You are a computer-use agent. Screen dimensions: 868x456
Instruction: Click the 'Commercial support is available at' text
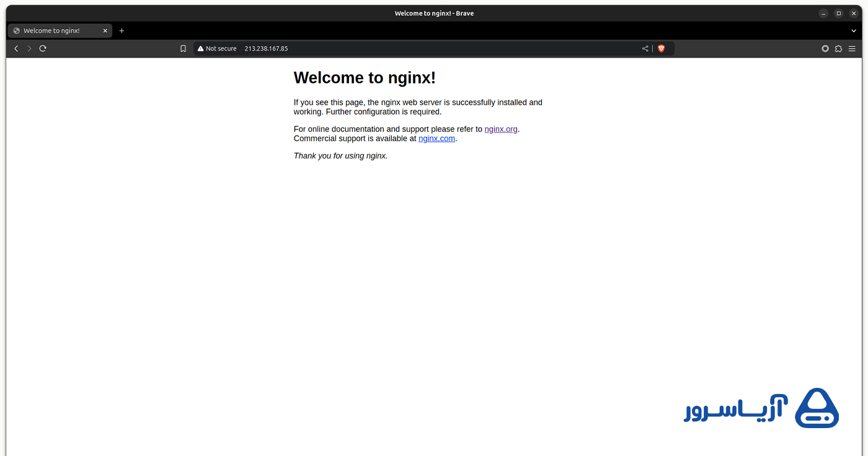tap(355, 138)
